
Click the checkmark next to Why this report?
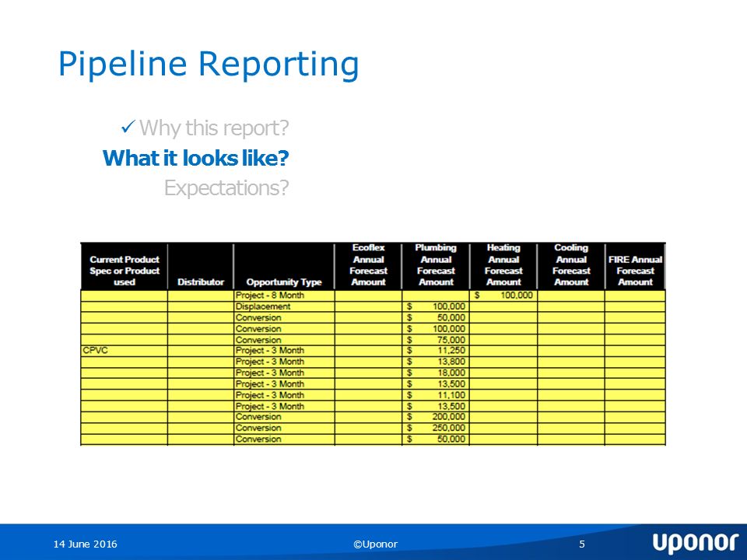[128, 127]
